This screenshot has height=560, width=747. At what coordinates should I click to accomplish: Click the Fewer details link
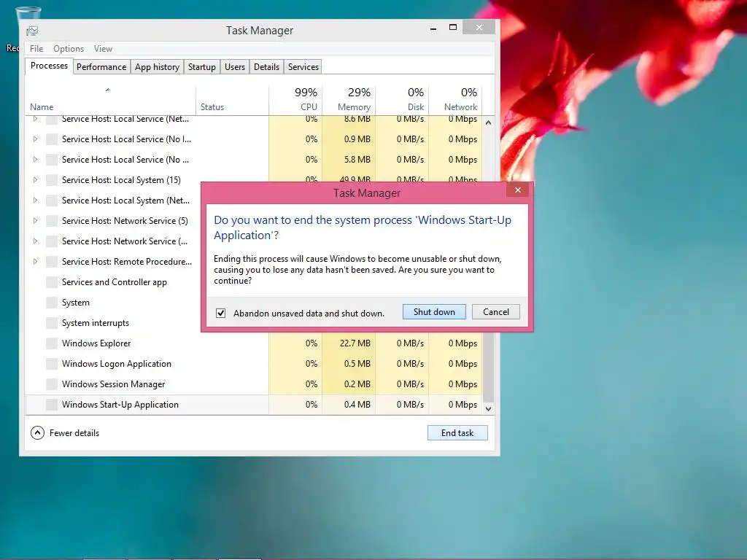74,433
